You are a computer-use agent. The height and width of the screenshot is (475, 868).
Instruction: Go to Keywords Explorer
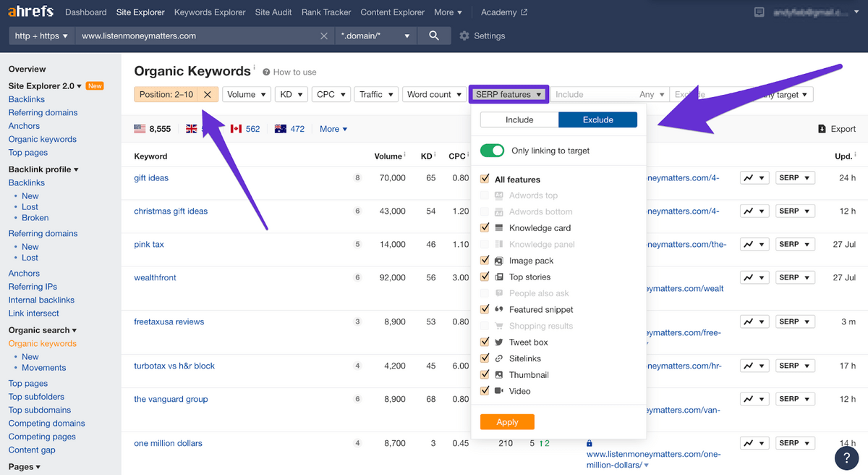210,12
